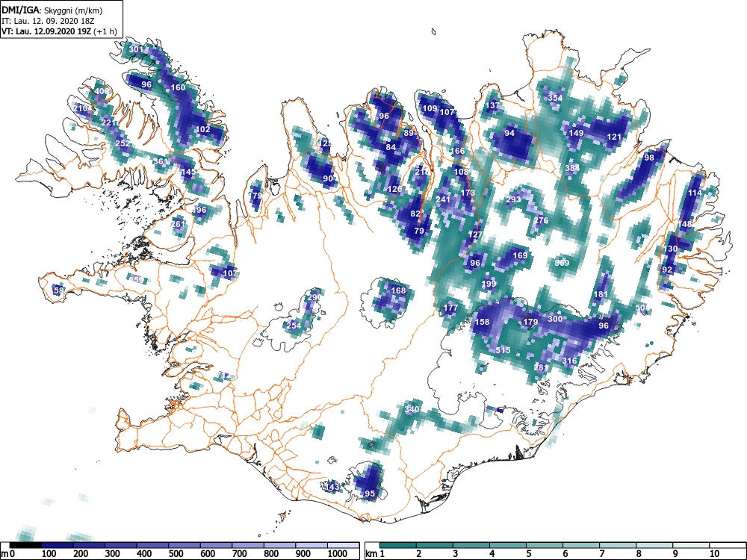Click the visibility value '361' on the map
Image resolution: width=747 pixels, height=560 pixels.
click(161, 161)
